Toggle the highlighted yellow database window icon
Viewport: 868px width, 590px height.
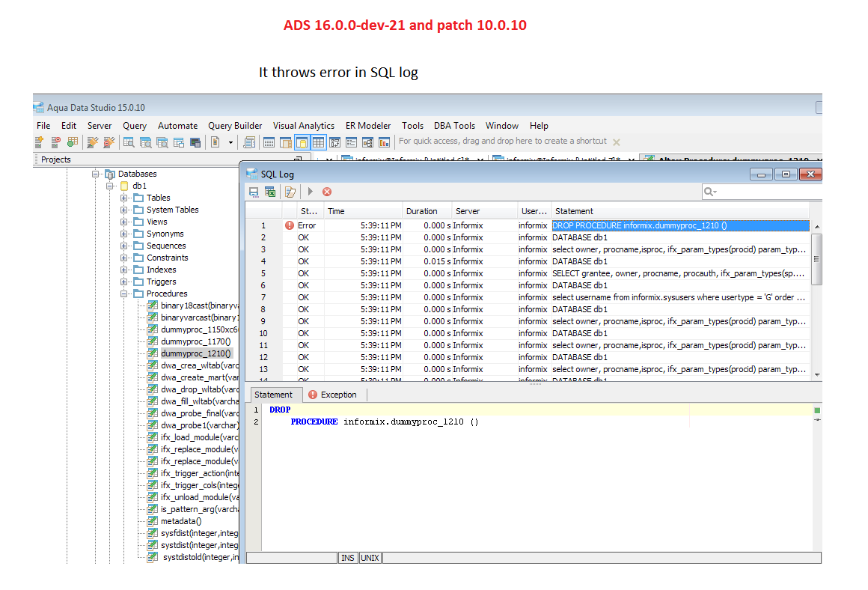coord(302,142)
